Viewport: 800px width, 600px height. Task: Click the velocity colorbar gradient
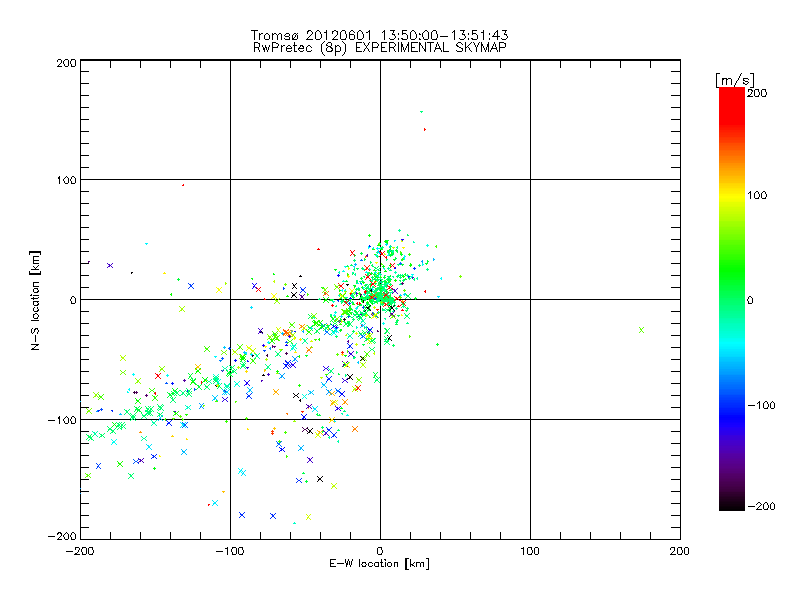(732, 298)
